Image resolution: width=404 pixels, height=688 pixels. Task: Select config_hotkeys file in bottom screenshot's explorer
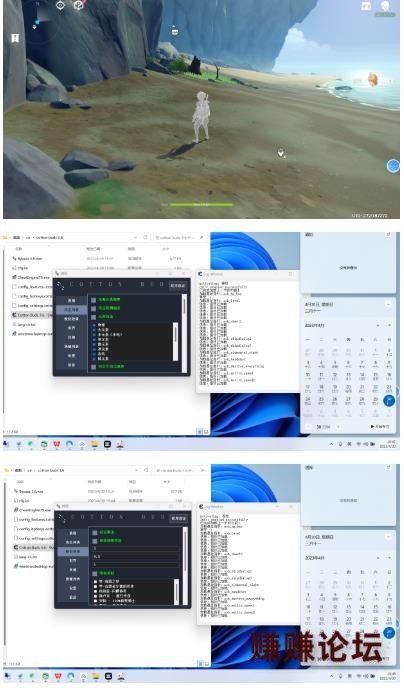[33, 529]
